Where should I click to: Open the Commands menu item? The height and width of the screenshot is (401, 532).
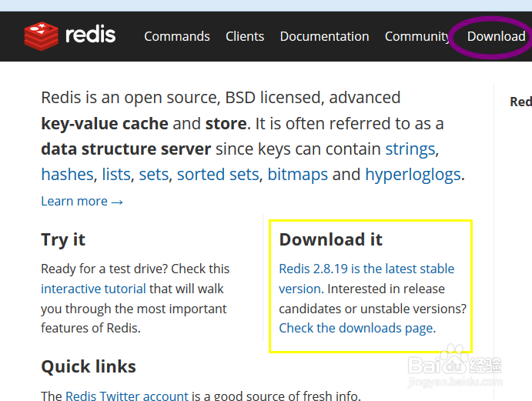click(x=177, y=36)
